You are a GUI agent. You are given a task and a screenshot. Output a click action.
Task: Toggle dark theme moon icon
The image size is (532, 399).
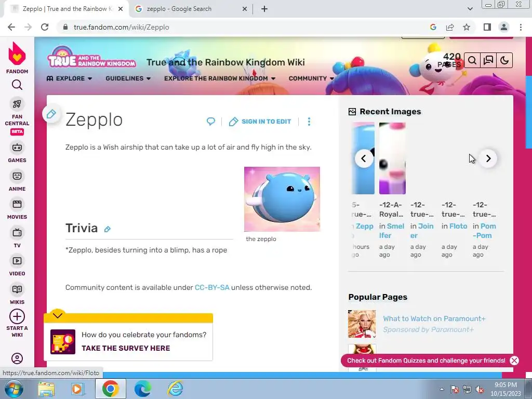(504, 60)
